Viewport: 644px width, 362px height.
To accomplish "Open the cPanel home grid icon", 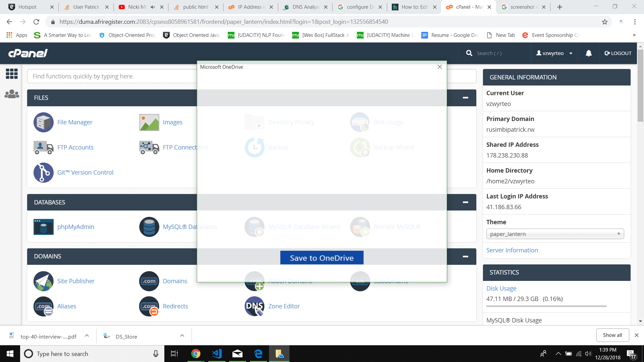I will click(x=12, y=74).
